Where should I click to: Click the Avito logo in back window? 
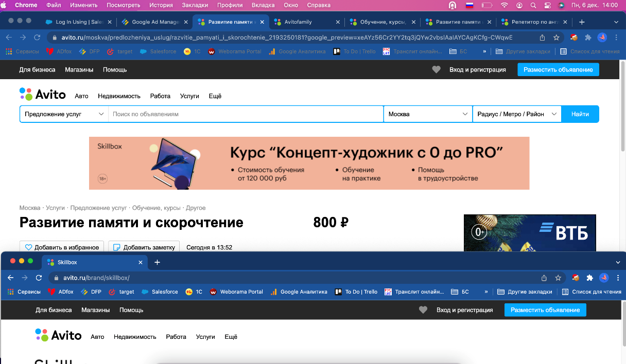[x=42, y=94]
